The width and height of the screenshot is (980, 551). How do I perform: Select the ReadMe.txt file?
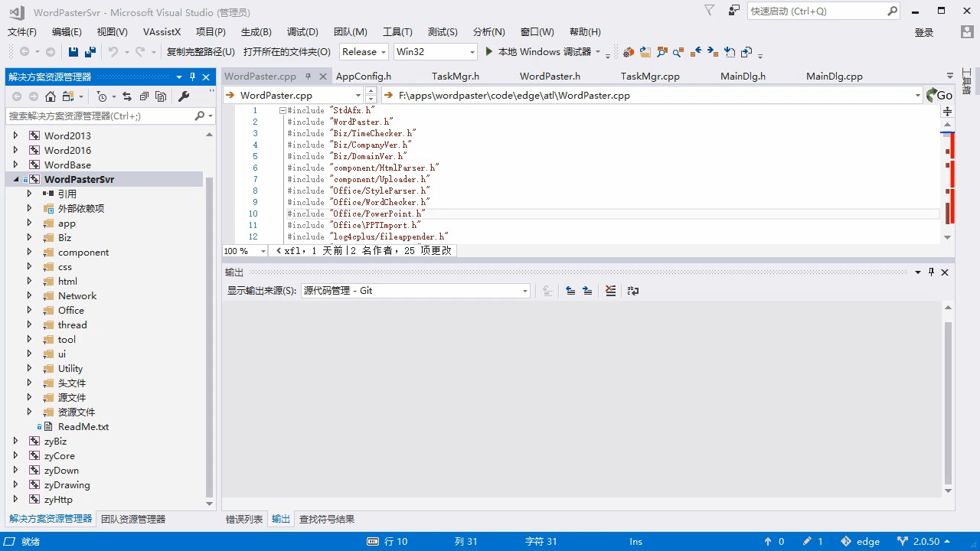[x=83, y=427]
